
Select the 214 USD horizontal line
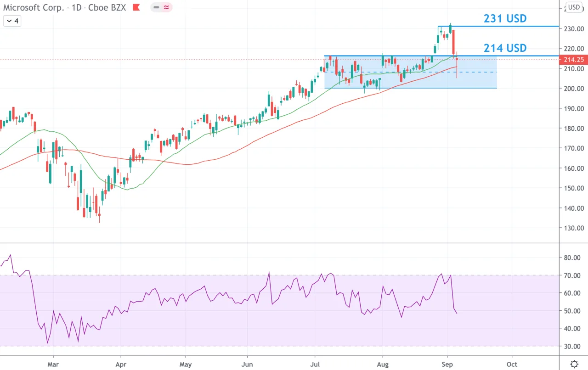441,56
